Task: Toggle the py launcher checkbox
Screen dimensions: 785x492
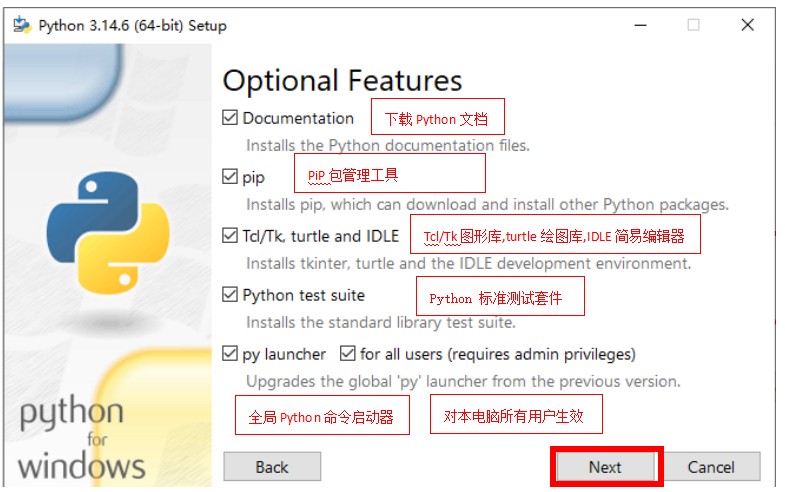Action: coord(230,353)
